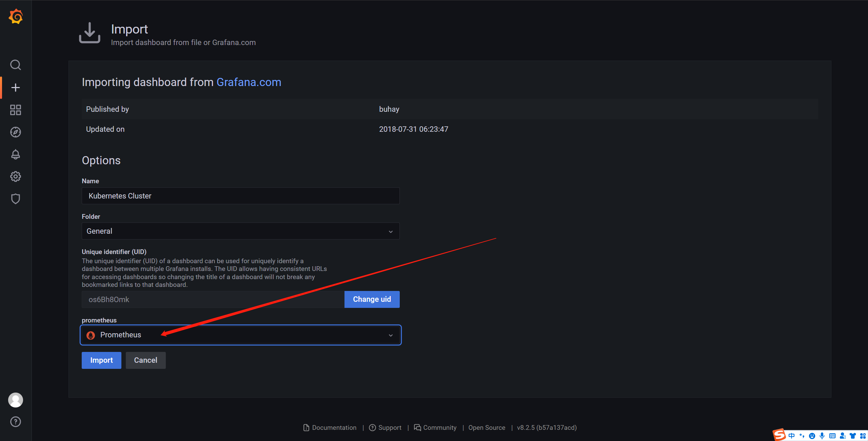The image size is (868, 441).
Task: Open the Documentation footer link
Action: click(x=334, y=428)
